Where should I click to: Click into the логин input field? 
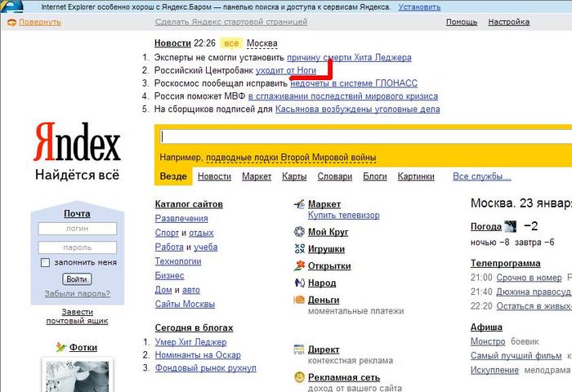pyautogui.click(x=78, y=229)
